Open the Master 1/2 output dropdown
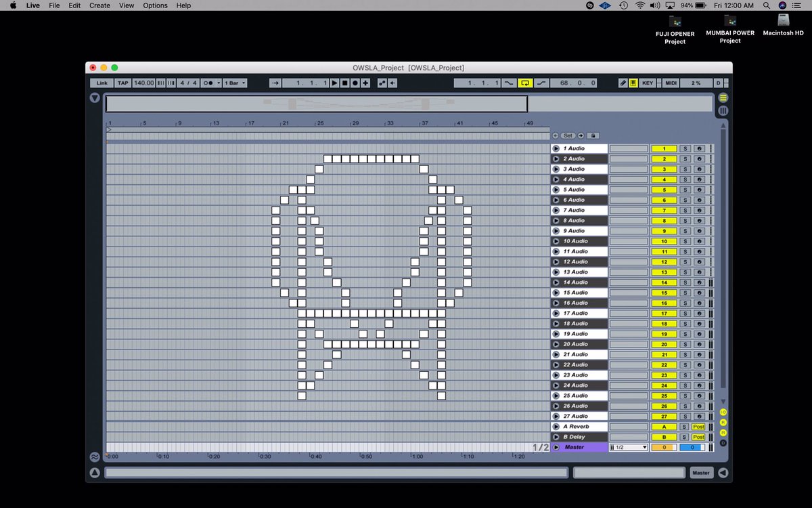812x508 pixels. click(x=629, y=447)
